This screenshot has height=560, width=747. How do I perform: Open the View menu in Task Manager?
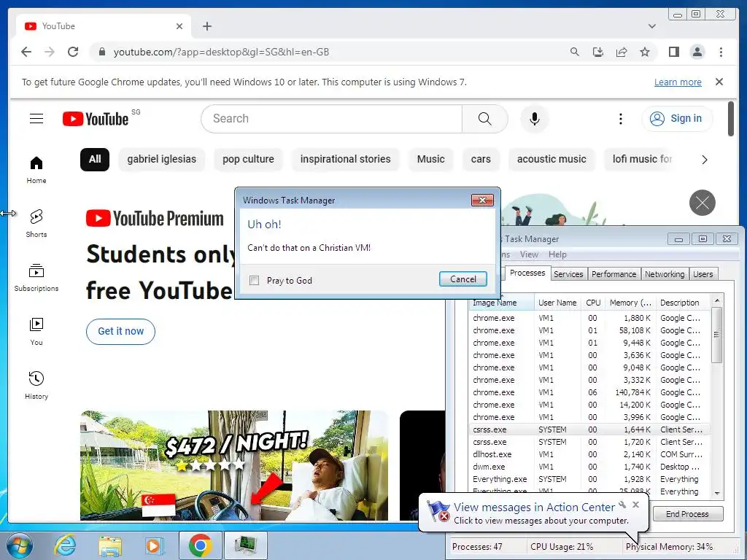pyautogui.click(x=529, y=254)
